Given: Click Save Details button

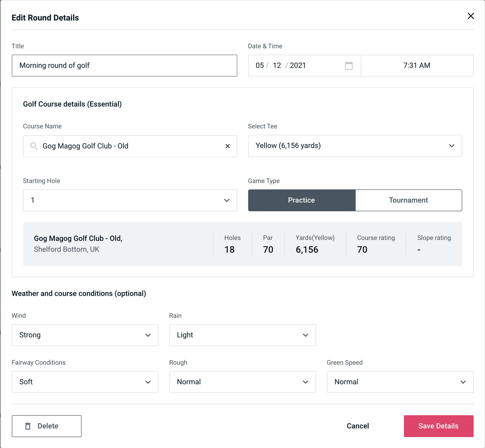Looking at the screenshot, I should 438,426.
